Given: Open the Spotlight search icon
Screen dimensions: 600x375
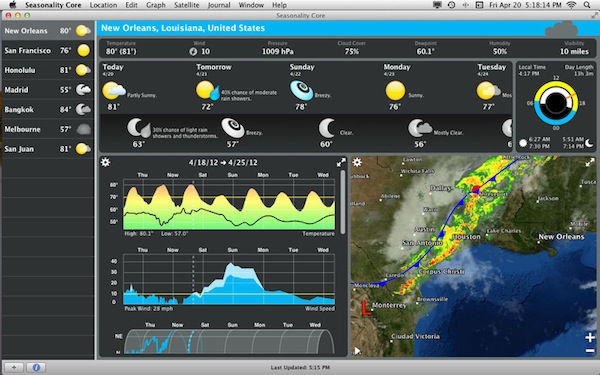Looking at the screenshot, I should (x=587, y=5).
